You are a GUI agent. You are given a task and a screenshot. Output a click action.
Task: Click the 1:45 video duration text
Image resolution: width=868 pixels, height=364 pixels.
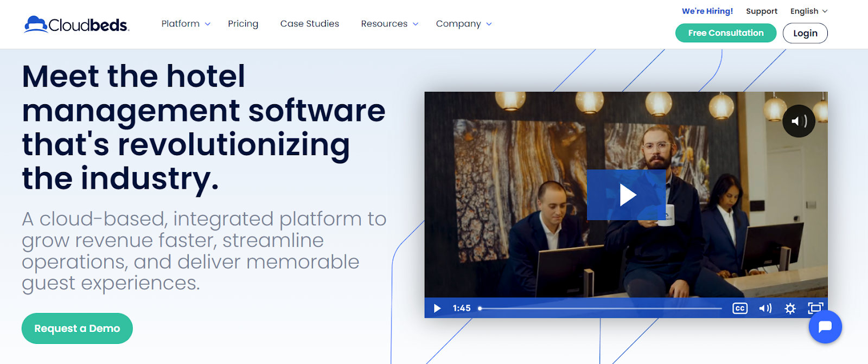(462, 308)
